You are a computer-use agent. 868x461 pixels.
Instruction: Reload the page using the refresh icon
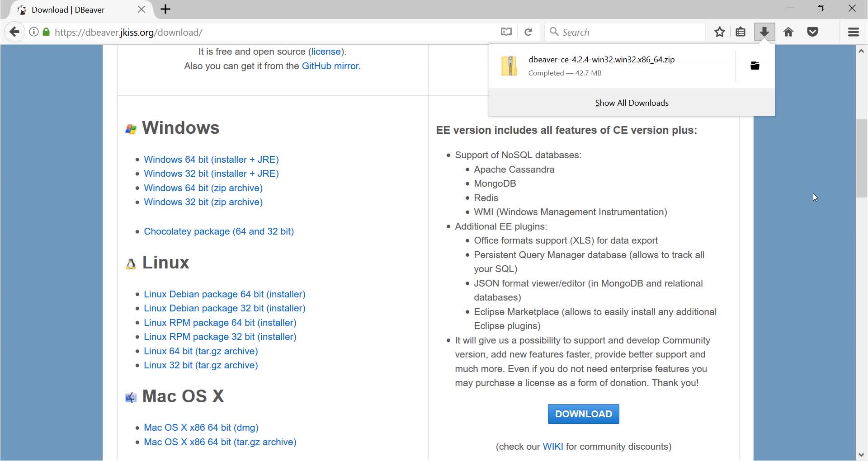click(x=528, y=32)
